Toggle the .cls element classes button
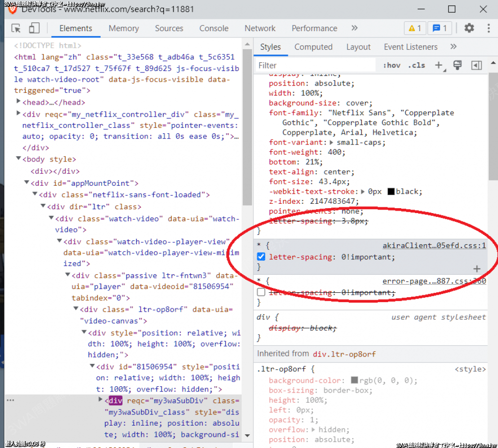The image size is (498, 448). coord(416,65)
